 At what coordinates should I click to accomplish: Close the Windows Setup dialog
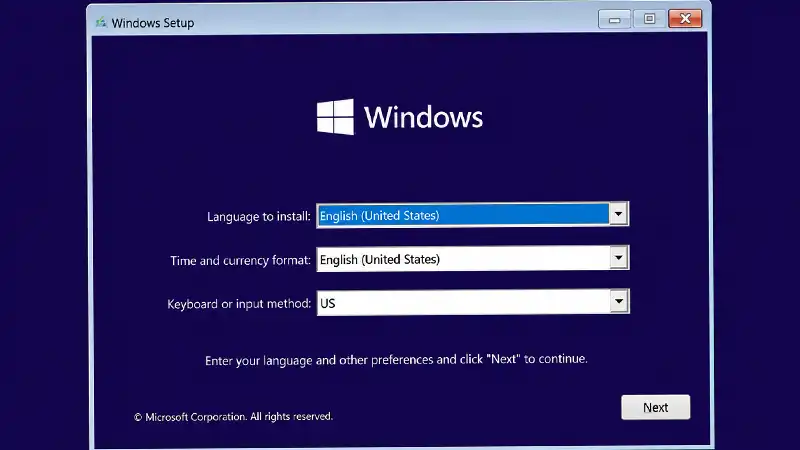tap(685, 19)
